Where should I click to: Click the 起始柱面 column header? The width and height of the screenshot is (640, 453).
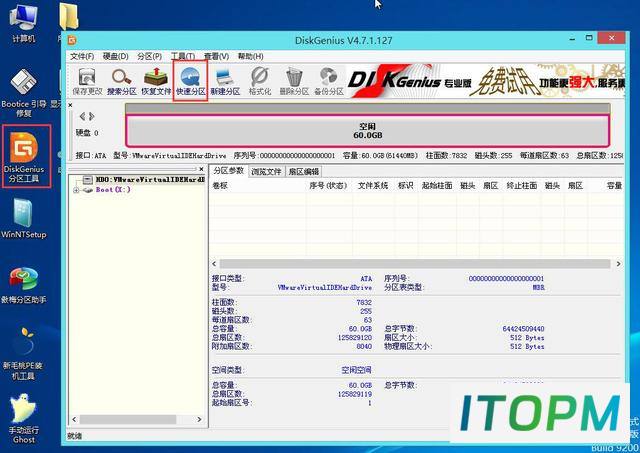click(437, 186)
